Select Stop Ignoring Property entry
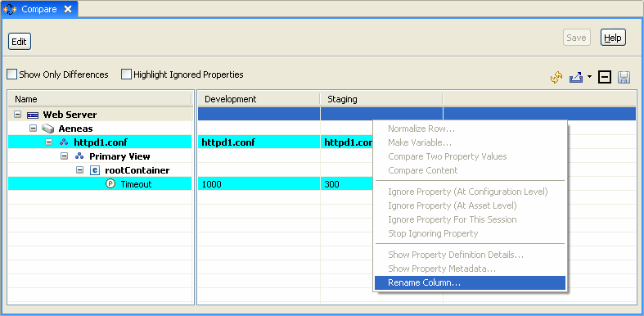644x316 pixels. tap(470, 233)
